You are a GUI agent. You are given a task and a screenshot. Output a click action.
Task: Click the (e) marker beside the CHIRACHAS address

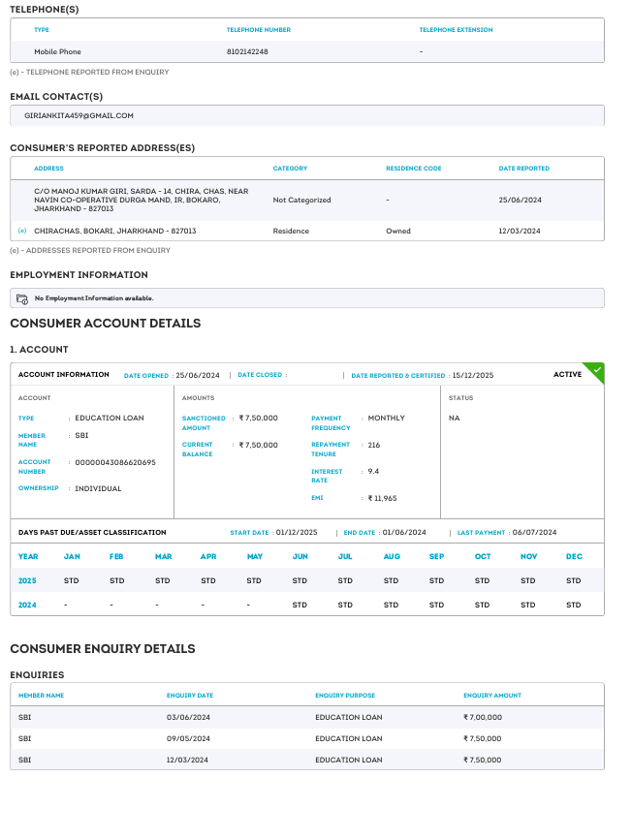click(22, 232)
